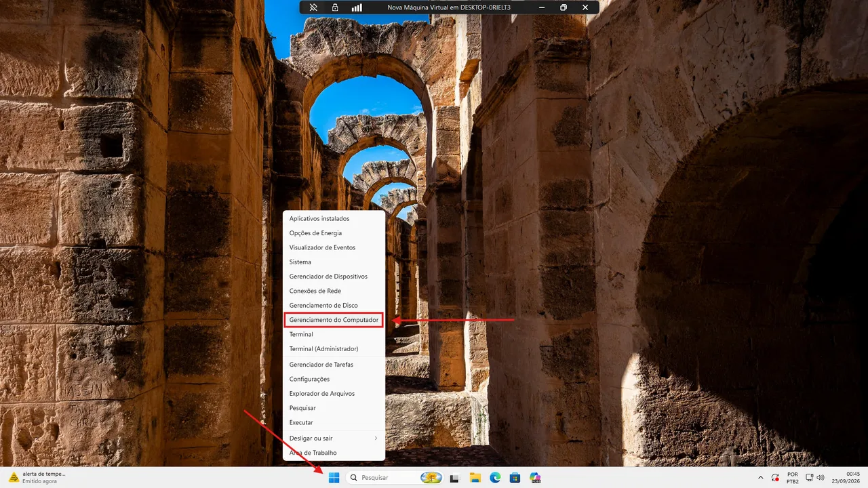Open network and volume quick settings

815,478
